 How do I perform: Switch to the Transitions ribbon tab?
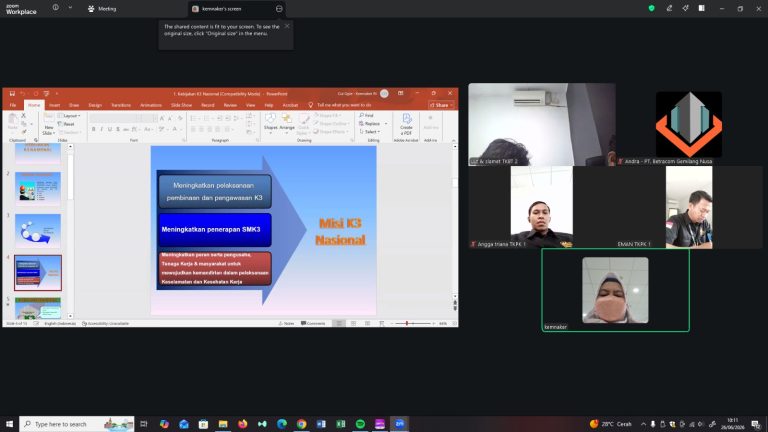121,105
